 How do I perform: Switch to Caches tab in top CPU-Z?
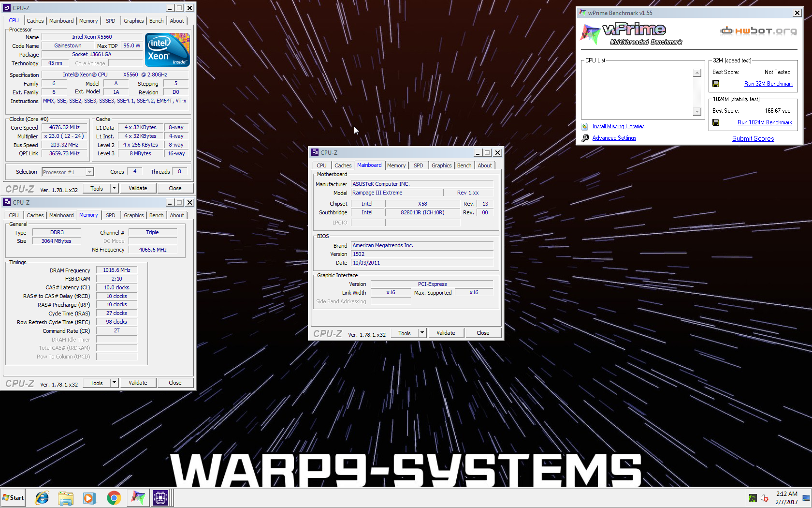pyautogui.click(x=35, y=21)
